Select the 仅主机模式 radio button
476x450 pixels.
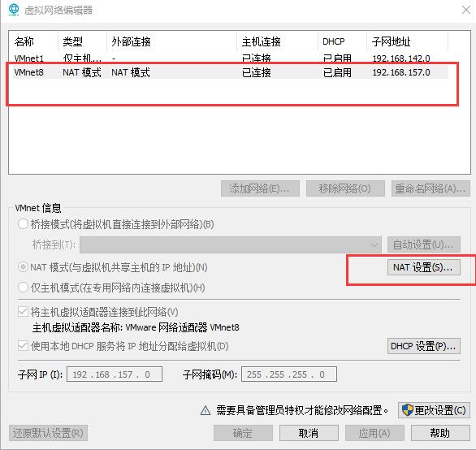pos(23,288)
